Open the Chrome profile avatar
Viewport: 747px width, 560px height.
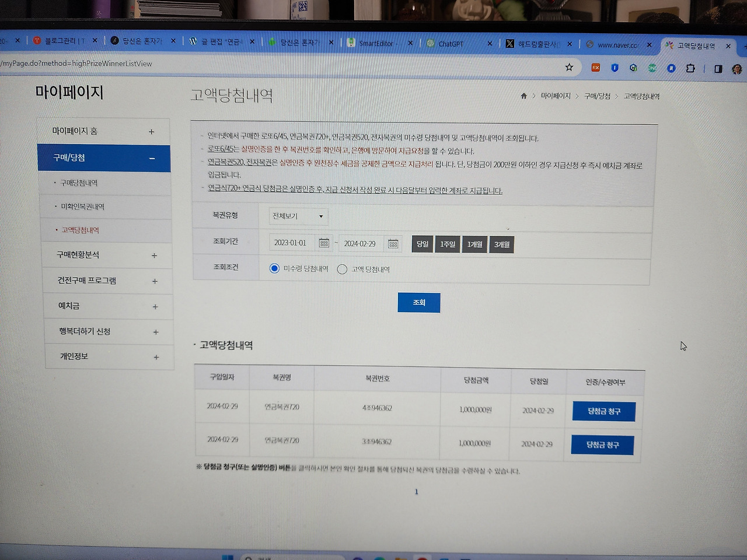(x=737, y=69)
